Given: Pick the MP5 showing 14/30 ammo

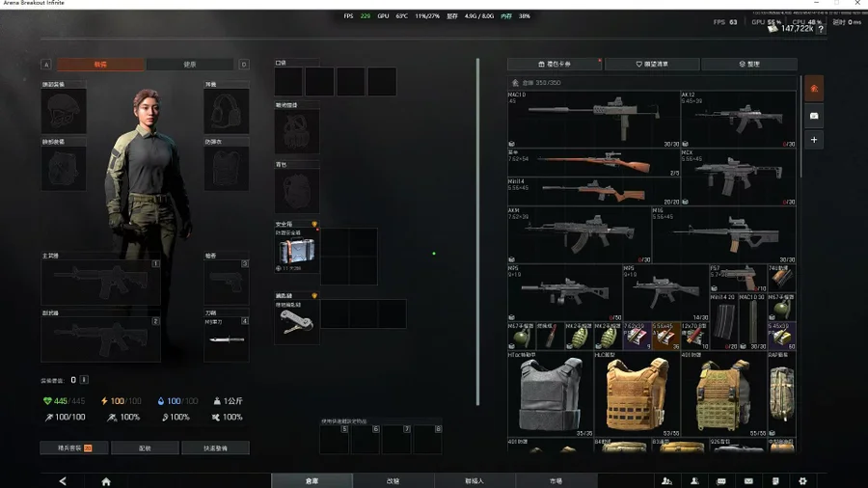Looking at the screenshot, I should (x=665, y=292).
